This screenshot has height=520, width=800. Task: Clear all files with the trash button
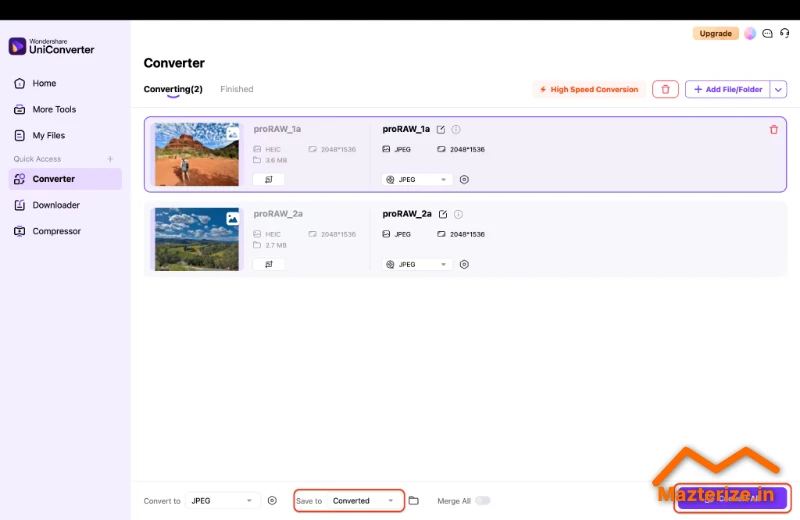pyautogui.click(x=665, y=89)
